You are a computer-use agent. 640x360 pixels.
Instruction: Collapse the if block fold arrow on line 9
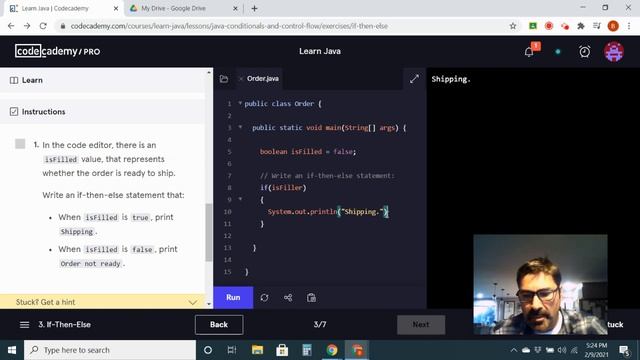coord(240,199)
